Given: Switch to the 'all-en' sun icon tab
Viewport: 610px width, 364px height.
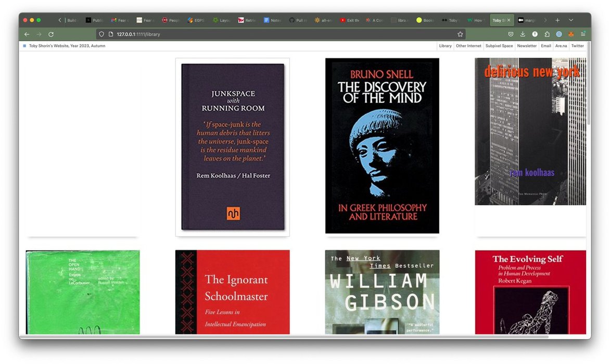Looking at the screenshot, I should tap(323, 20).
